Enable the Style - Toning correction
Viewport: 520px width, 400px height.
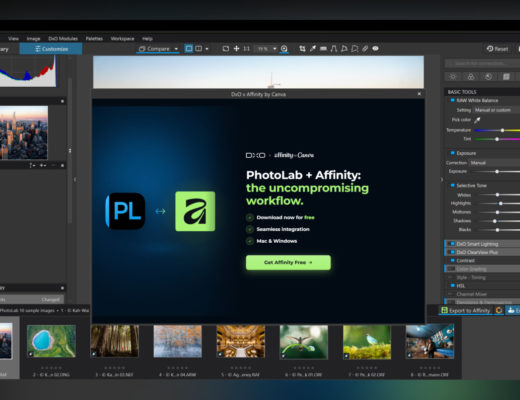450,277
